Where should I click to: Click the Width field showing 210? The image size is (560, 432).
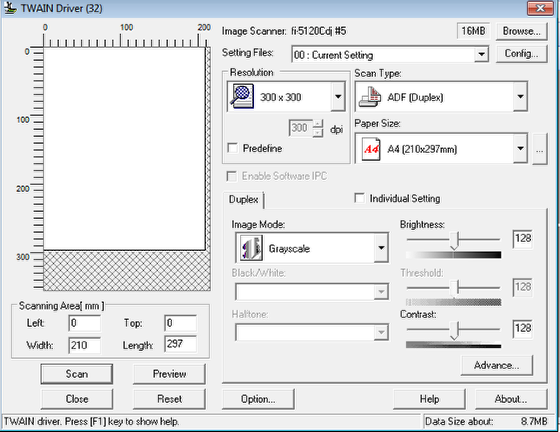(x=84, y=345)
